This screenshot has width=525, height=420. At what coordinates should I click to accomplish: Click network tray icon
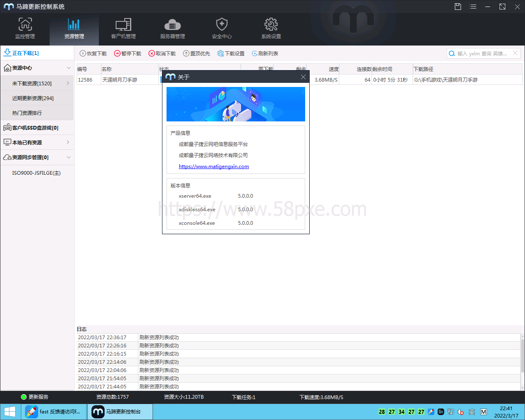click(x=451, y=412)
